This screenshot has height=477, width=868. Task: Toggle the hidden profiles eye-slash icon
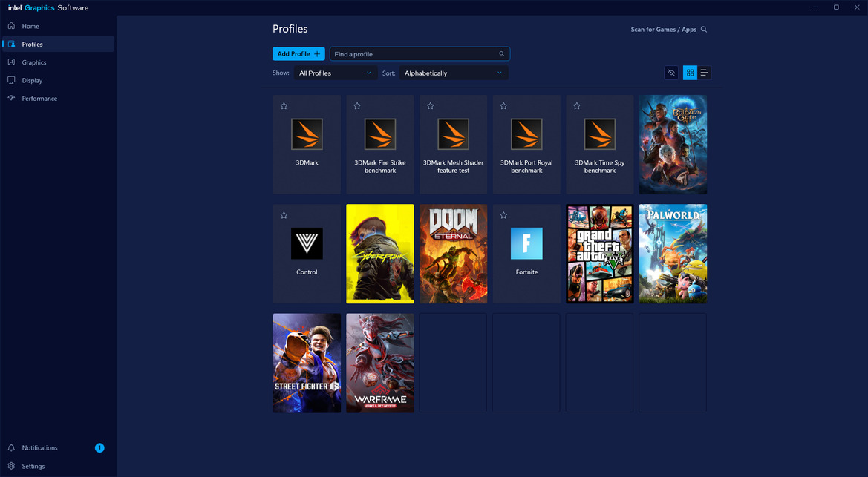pyautogui.click(x=671, y=73)
